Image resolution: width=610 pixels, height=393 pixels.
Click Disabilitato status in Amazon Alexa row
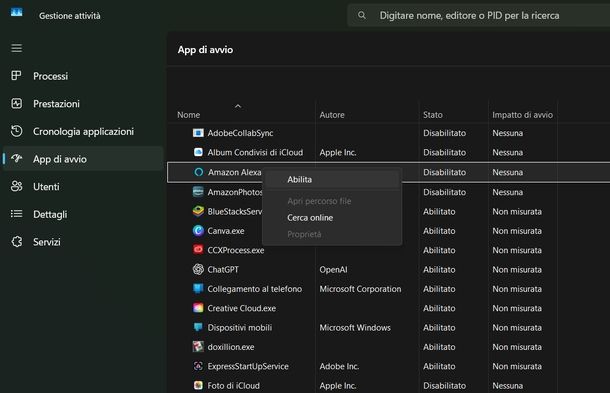[x=444, y=172]
